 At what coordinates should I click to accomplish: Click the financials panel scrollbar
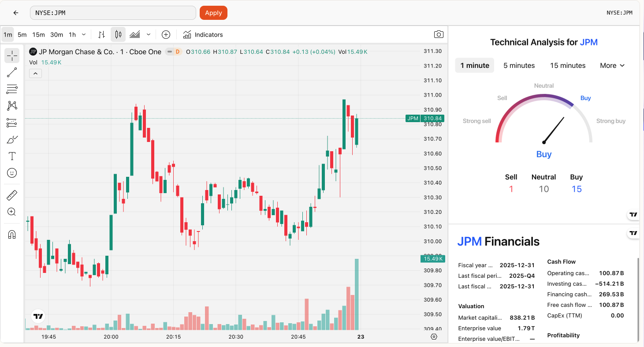tap(638, 300)
